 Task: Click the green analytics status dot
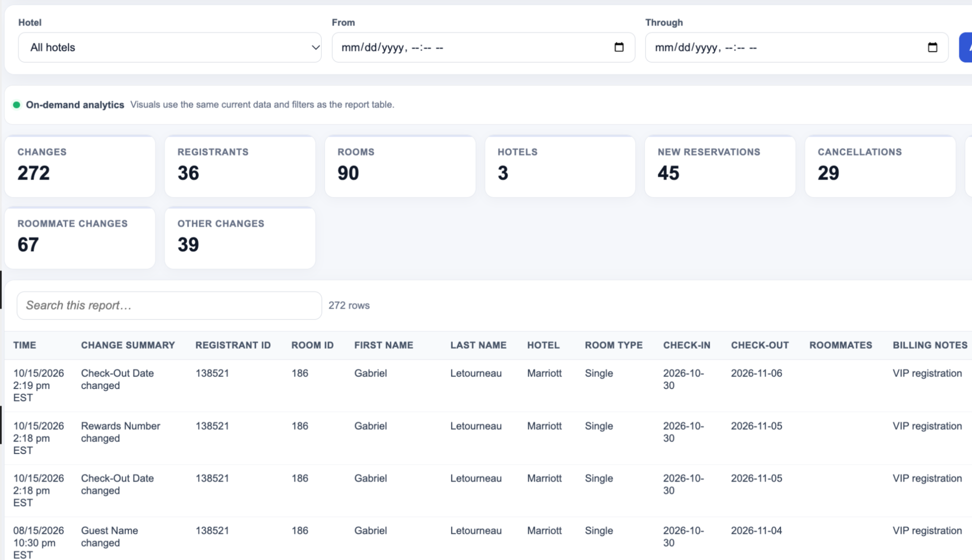point(17,105)
